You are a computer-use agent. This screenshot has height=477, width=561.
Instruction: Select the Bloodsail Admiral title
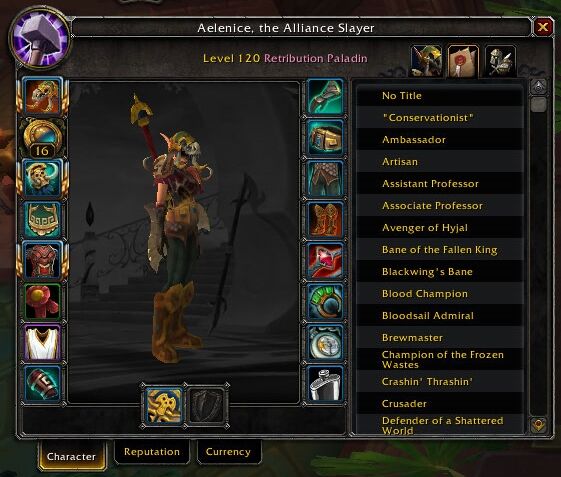[439, 315]
